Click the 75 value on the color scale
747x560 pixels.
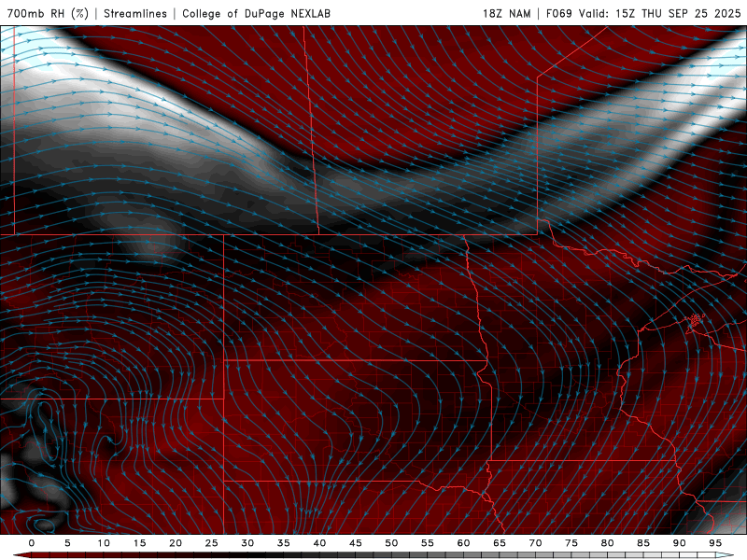point(571,543)
